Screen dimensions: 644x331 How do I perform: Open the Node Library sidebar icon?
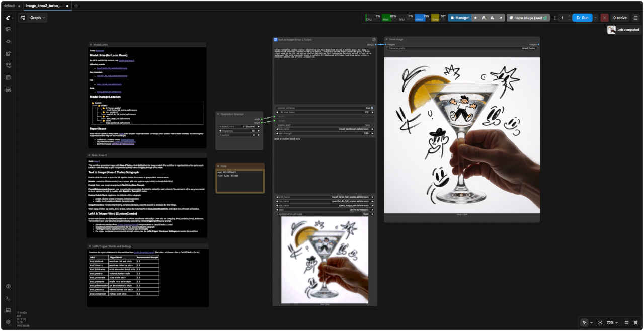[x=8, y=41]
